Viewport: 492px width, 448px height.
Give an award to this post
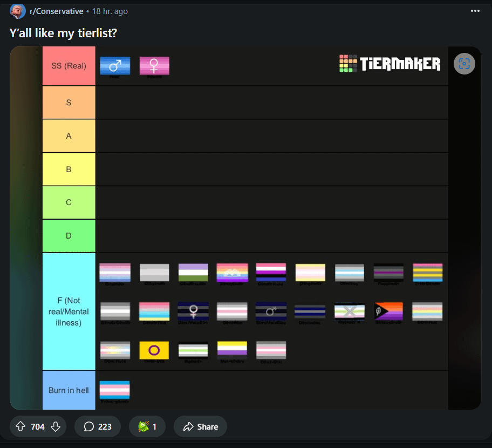tap(147, 426)
